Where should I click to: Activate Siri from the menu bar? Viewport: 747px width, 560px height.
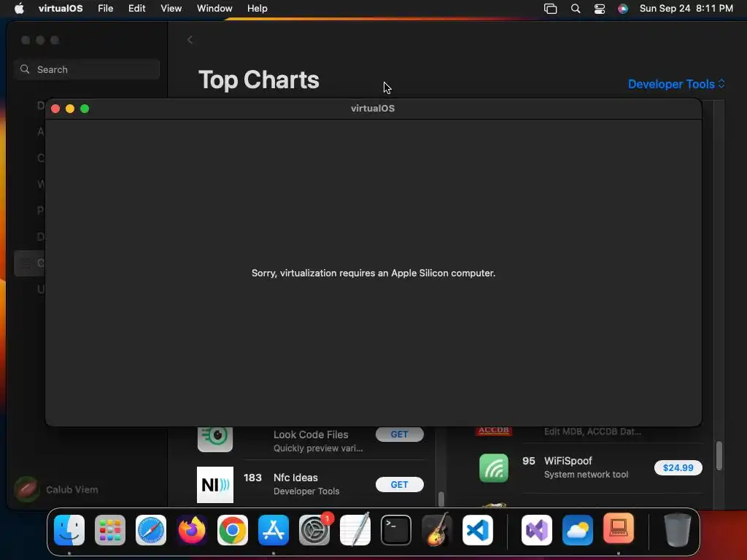coord(623,8)
